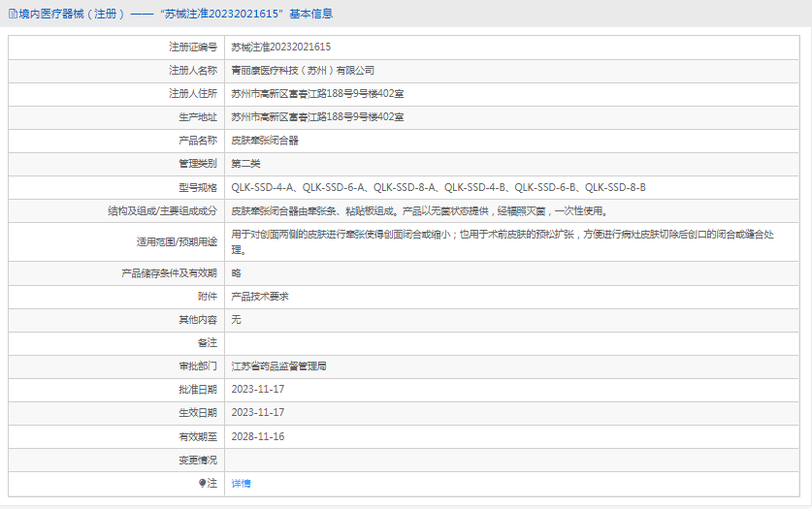Image resolution: width=812 pixels, height=509 pixels.
Task: Click the 管理类别 label
Action: click(198, 164)
